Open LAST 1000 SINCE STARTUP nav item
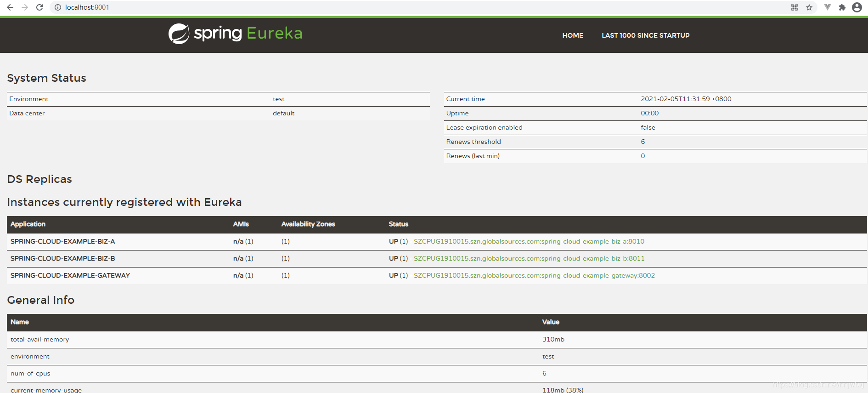The width and height of the screenshot is (868, 393). point(646,35)
